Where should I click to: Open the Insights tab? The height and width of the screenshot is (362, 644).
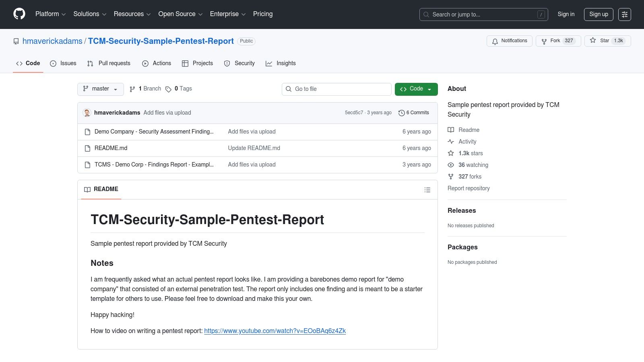click(x=281, y=63)
